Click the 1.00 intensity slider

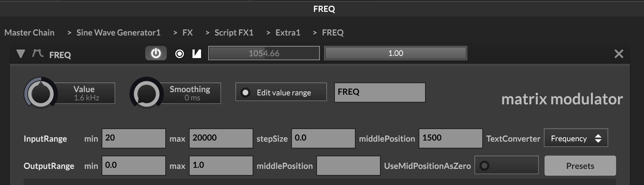pos(395,53)
